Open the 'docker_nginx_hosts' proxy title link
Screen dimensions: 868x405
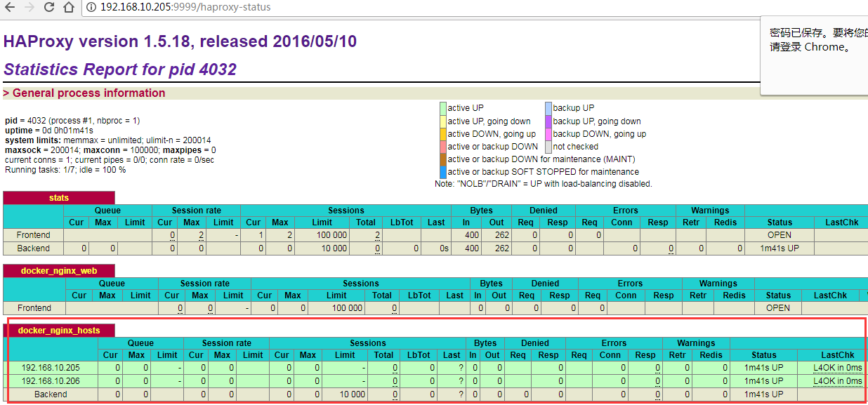click(x=59, y=331)
